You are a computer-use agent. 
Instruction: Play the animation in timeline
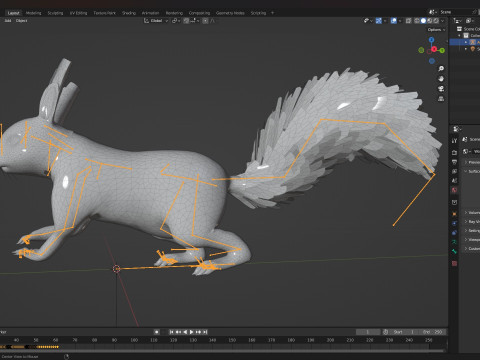point(192,332)
